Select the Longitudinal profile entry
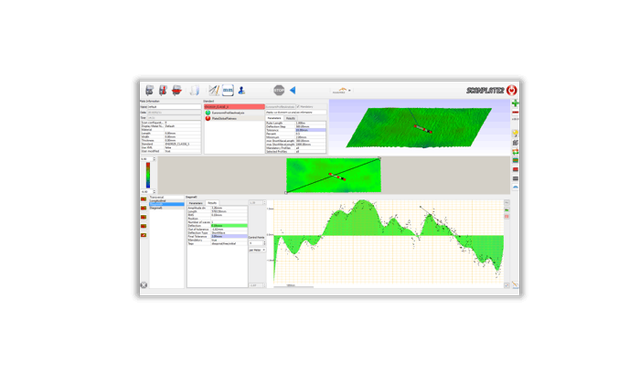 [x=167, y=201]
